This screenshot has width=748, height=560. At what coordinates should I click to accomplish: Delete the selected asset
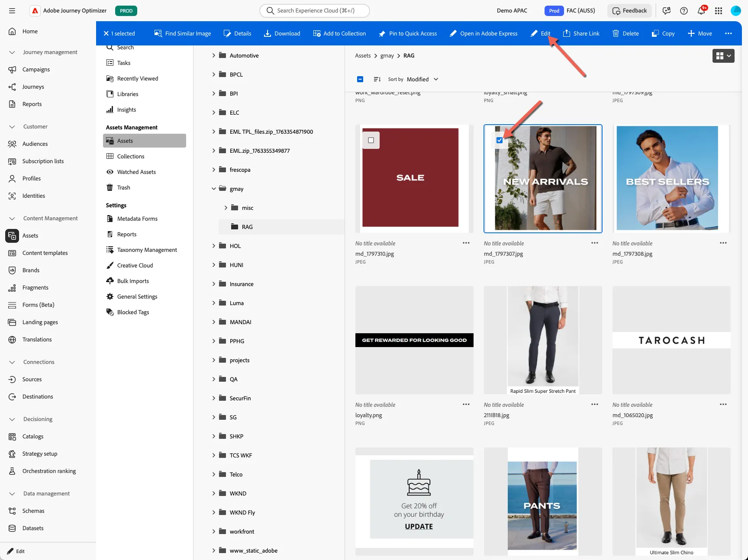point(626,33)
